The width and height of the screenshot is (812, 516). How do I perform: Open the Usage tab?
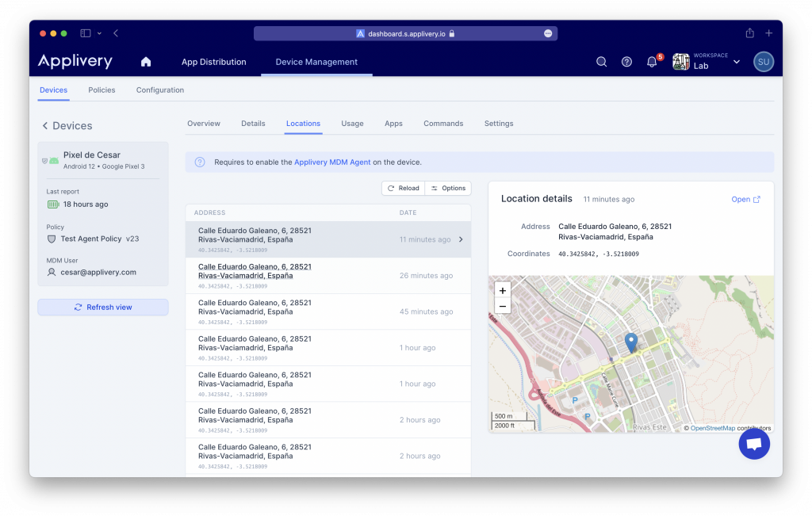(x=352, y=124)
